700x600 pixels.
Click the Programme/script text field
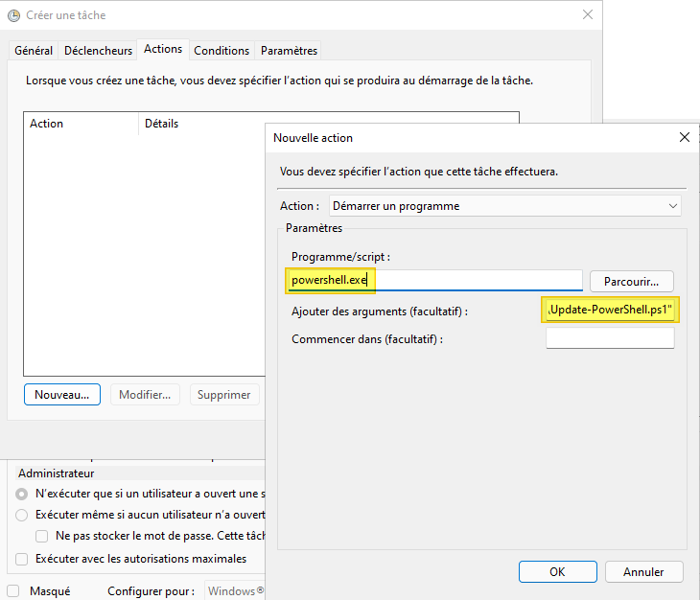pyautogui.click(x=435, y=280)
